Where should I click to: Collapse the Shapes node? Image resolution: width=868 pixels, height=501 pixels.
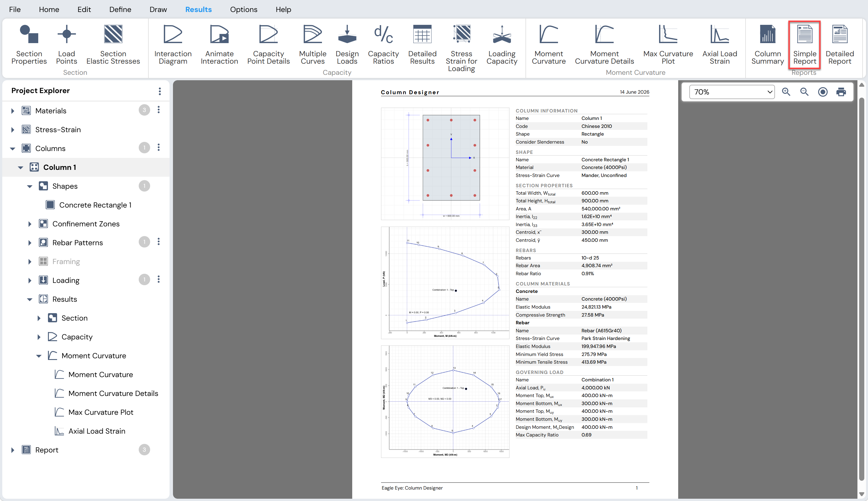click(30, 186)
